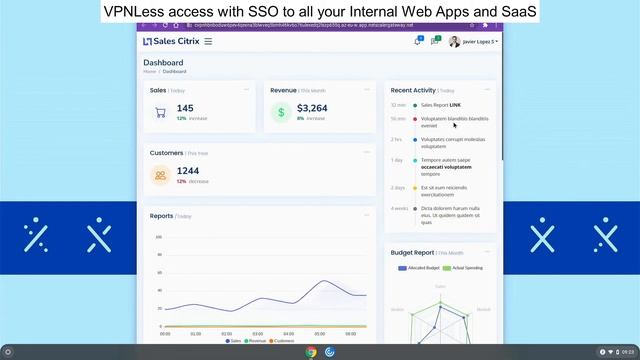Focus the browser address bar URL

(304, 25)
